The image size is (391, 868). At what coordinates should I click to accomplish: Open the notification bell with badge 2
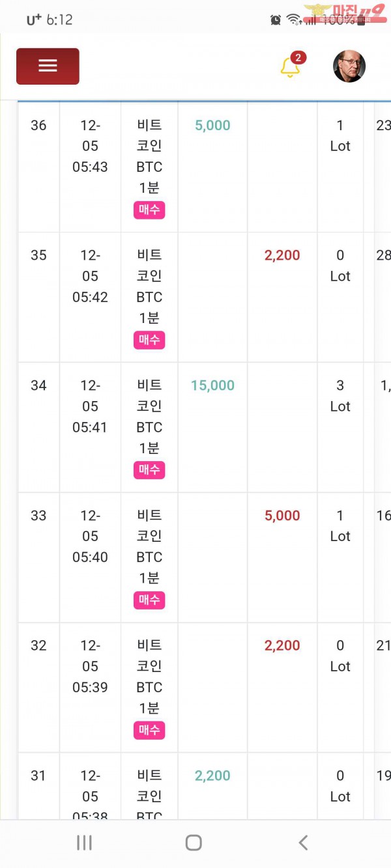pyautogui.click(x=291, y=66)
